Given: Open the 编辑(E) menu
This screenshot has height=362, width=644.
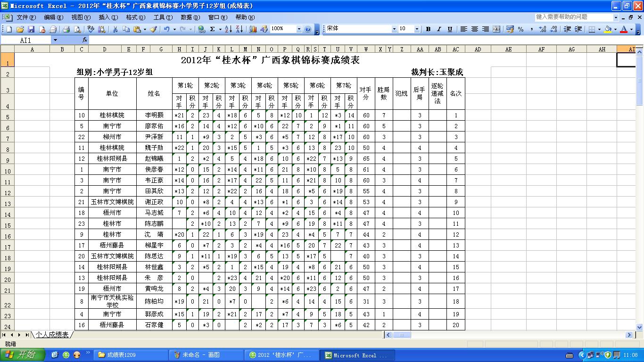Looking at the screenshot, I should [53, 17].
